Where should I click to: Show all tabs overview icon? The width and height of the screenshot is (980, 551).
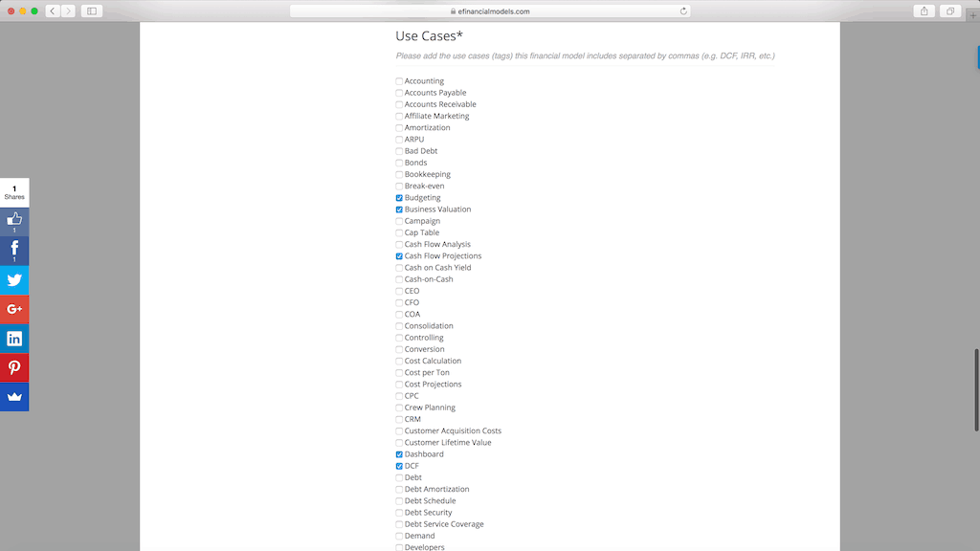point(950,11)
